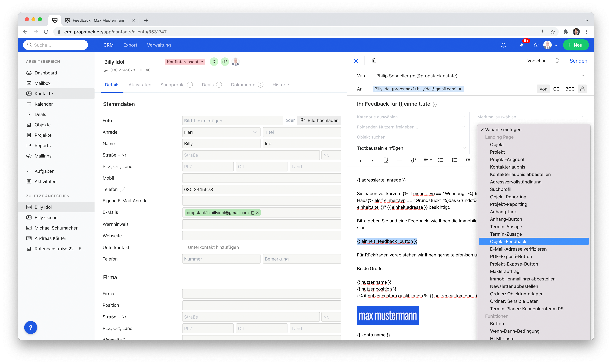Expand the Kaufinteressent status dropdown
Image resolution: width=612 pixels, height=364 pixels.
[x=185, y=62]
